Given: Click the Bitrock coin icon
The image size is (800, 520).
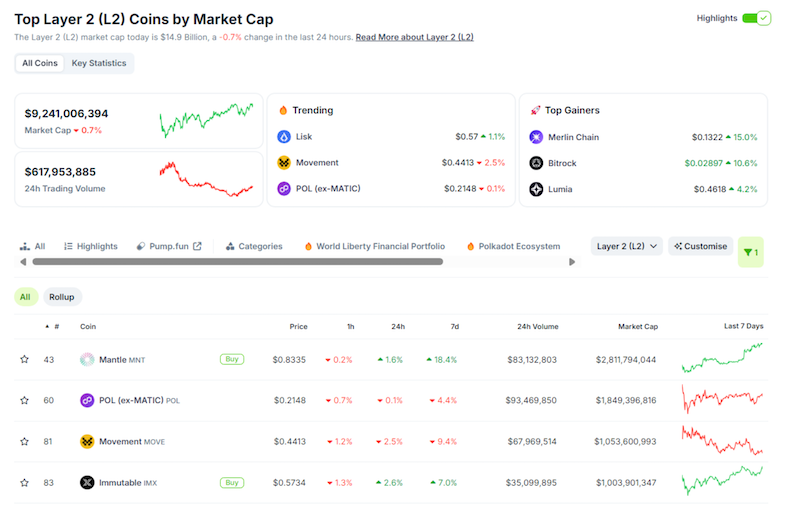Looking at the screenshot, I should click(x=536, y=163).
